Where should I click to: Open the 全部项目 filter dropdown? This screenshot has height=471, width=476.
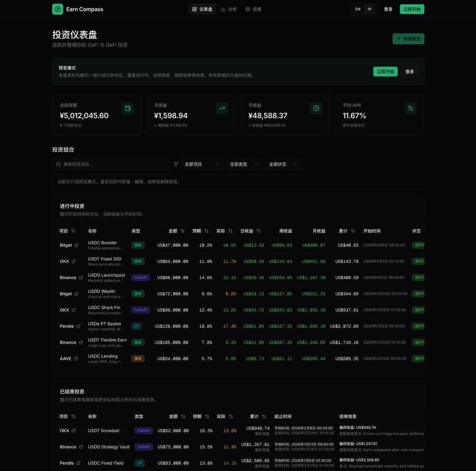point(202,164)
